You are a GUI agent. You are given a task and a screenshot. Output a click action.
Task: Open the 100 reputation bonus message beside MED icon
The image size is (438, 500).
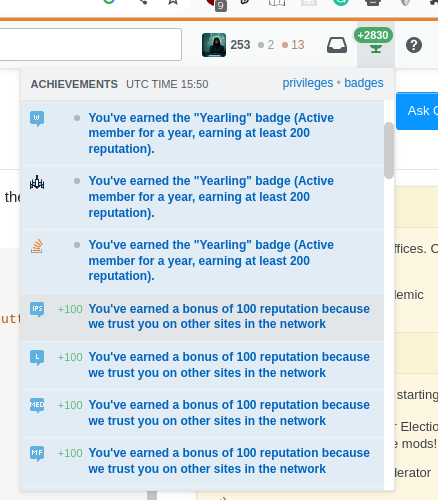[229, 413]
